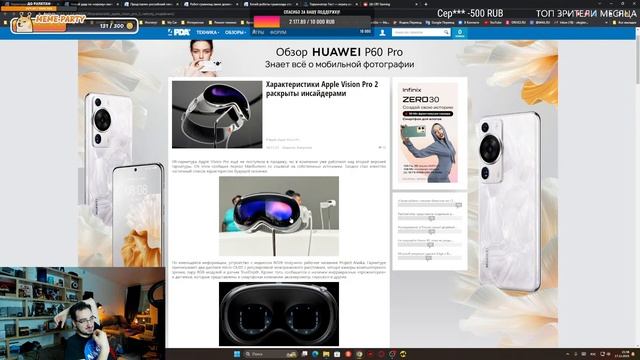Open fifth sidebar news comment bubble

[x=428, y=258]
